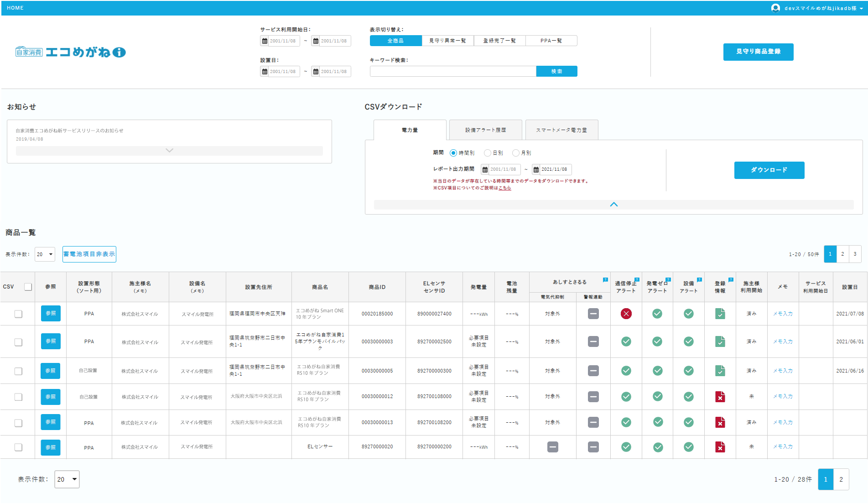Check the row checkbox for 00030000013

click(18, 423)
